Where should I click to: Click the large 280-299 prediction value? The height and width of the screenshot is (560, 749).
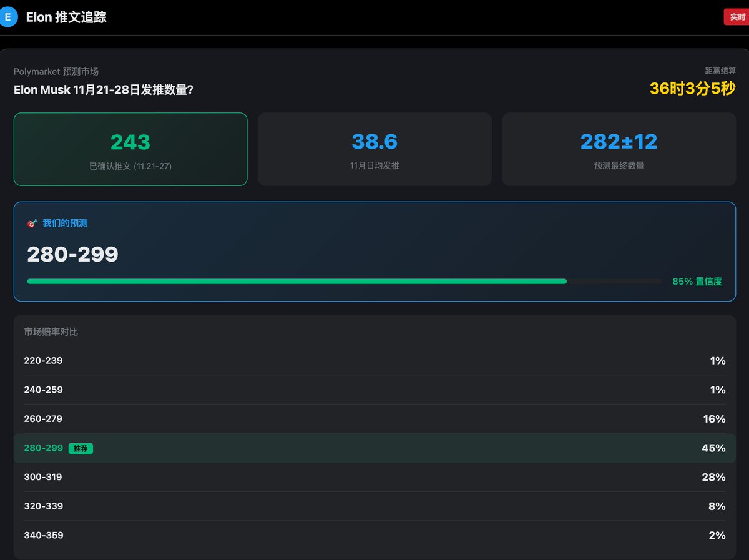(x=72, y=254)
